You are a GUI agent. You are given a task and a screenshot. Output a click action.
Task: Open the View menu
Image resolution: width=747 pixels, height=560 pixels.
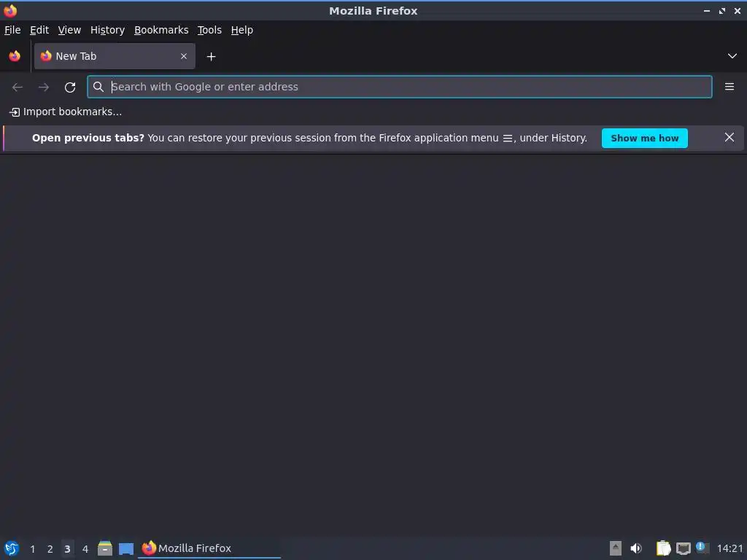click(x=69, y=30)
